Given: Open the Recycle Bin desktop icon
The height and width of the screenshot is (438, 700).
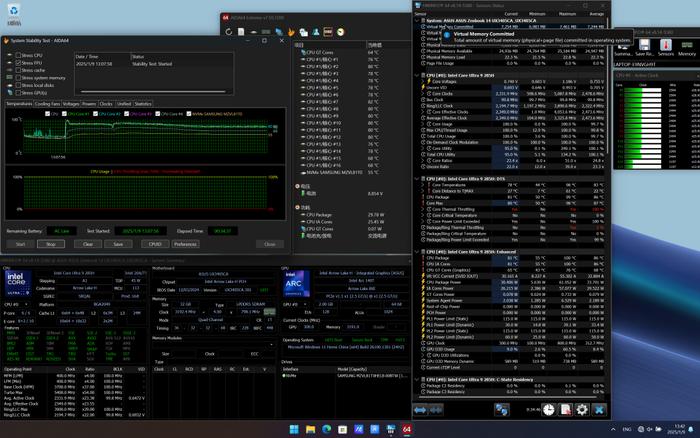Looking at the screenshot, I should tap(13, 14).
